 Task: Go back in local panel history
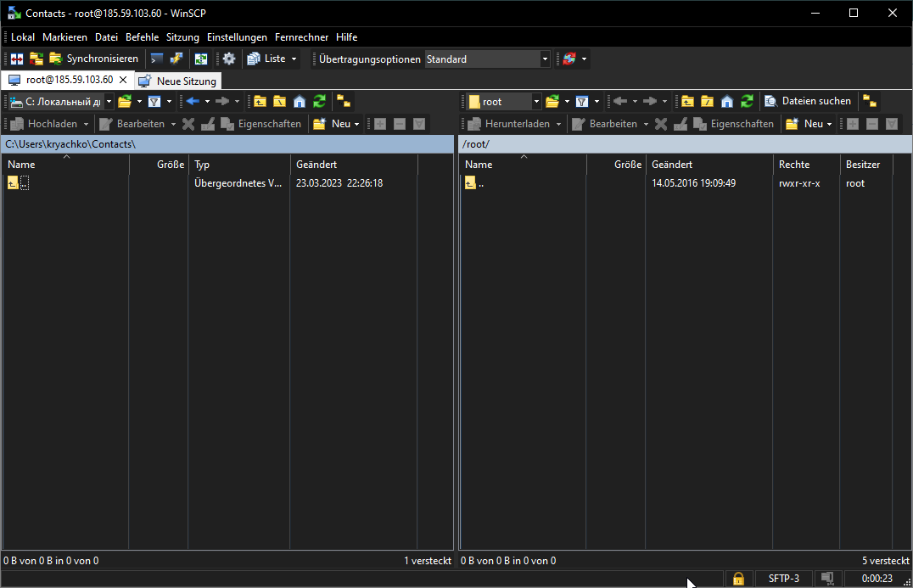193,102
